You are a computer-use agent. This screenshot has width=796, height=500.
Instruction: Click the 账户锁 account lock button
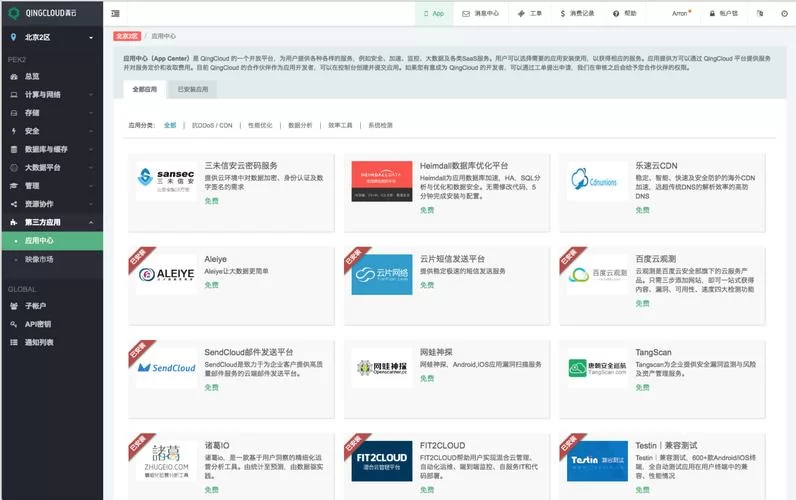723,14
